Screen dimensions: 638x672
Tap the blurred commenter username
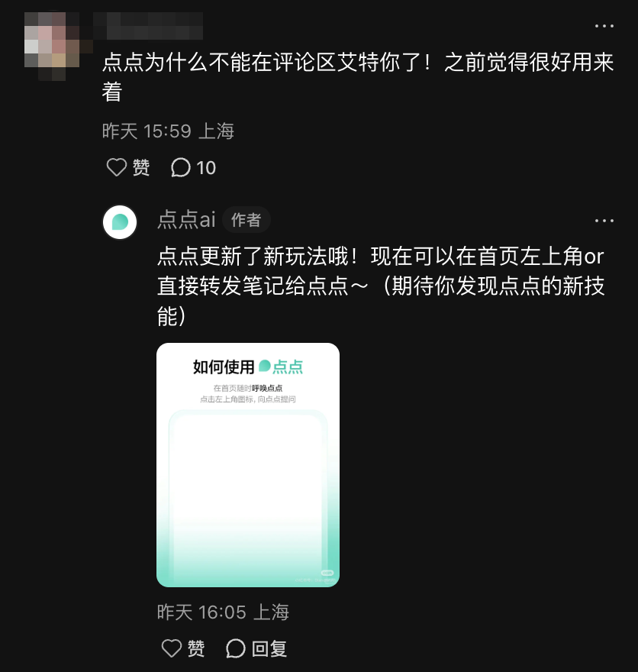(148, 26)
